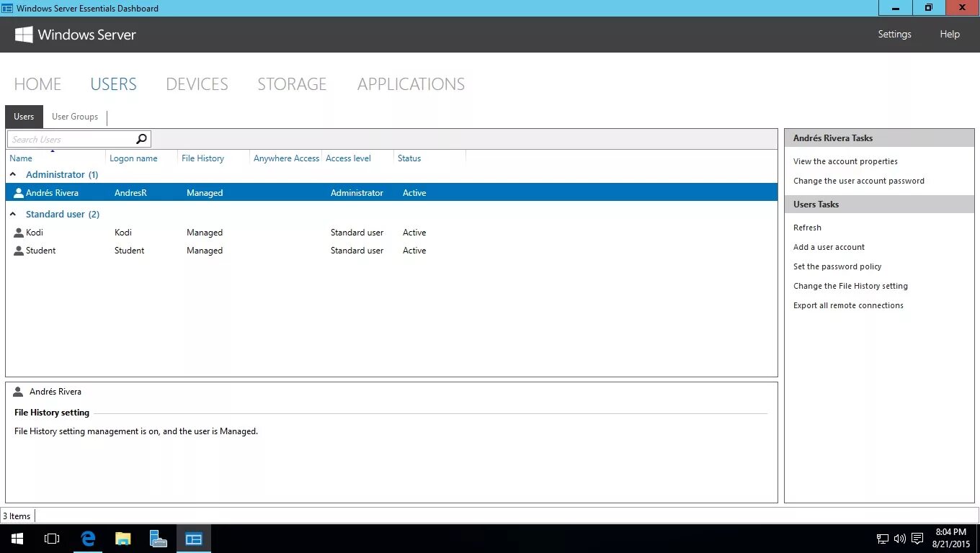Open Server Manager from taskbar
Image resolution: width=980 pixels, height=553 pixels.
tap(159, 539)
